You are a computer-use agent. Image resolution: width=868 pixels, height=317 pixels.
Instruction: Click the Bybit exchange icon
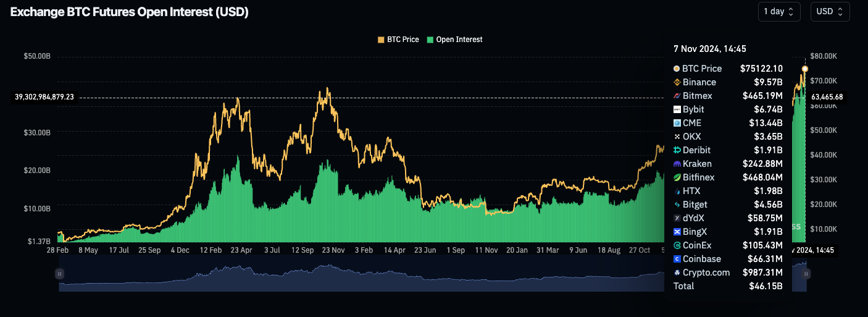(x=677, y=109)
